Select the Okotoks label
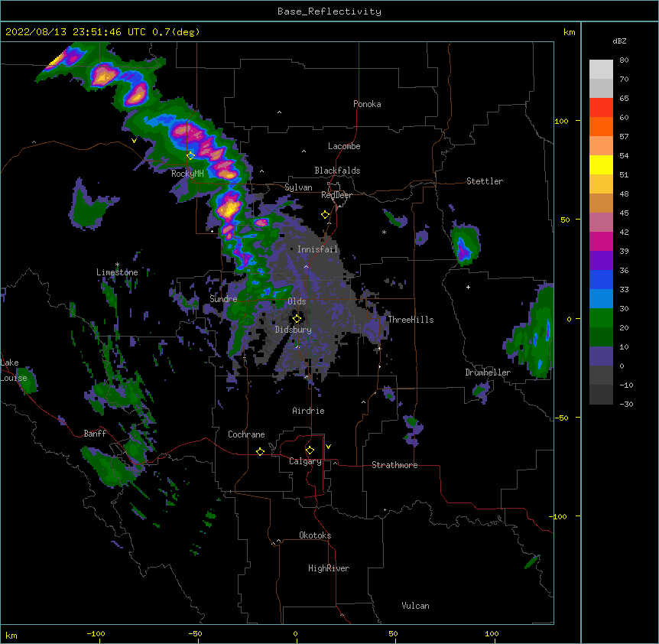The width and height of the screenshot is (659, 644). pos(315,535)
